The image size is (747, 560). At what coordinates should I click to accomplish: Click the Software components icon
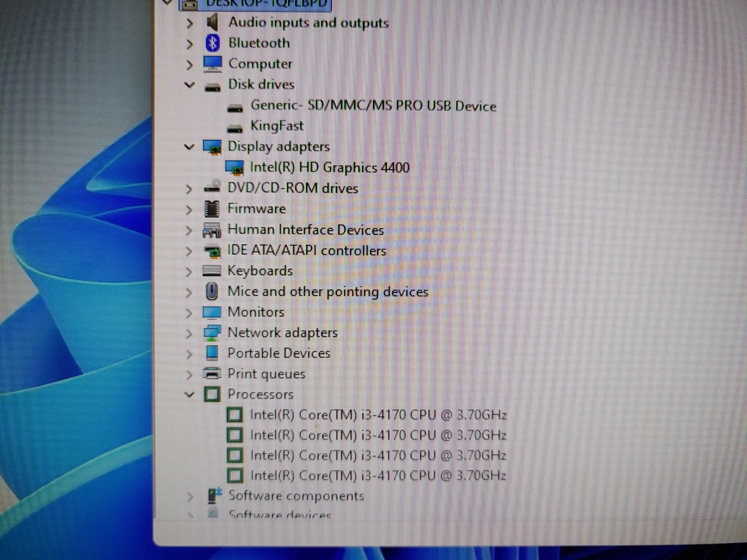214,496
